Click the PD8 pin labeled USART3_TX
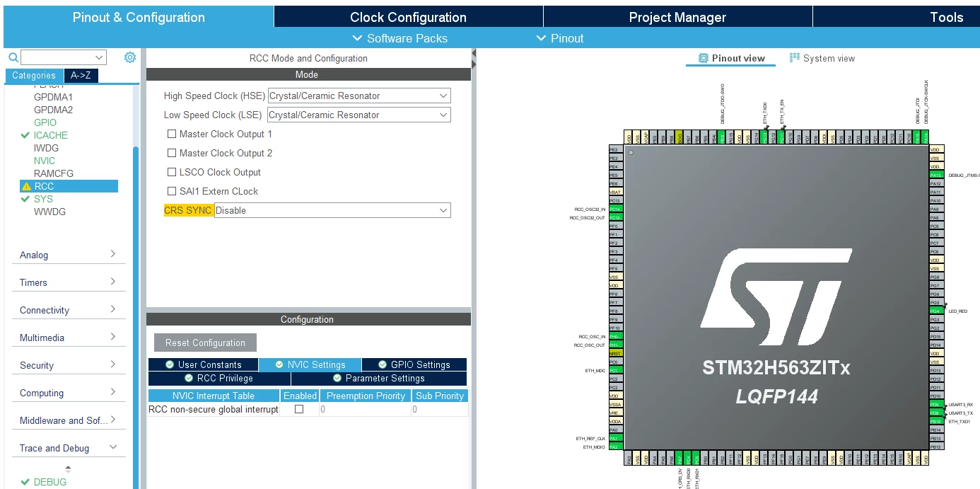 coord(936,413)
